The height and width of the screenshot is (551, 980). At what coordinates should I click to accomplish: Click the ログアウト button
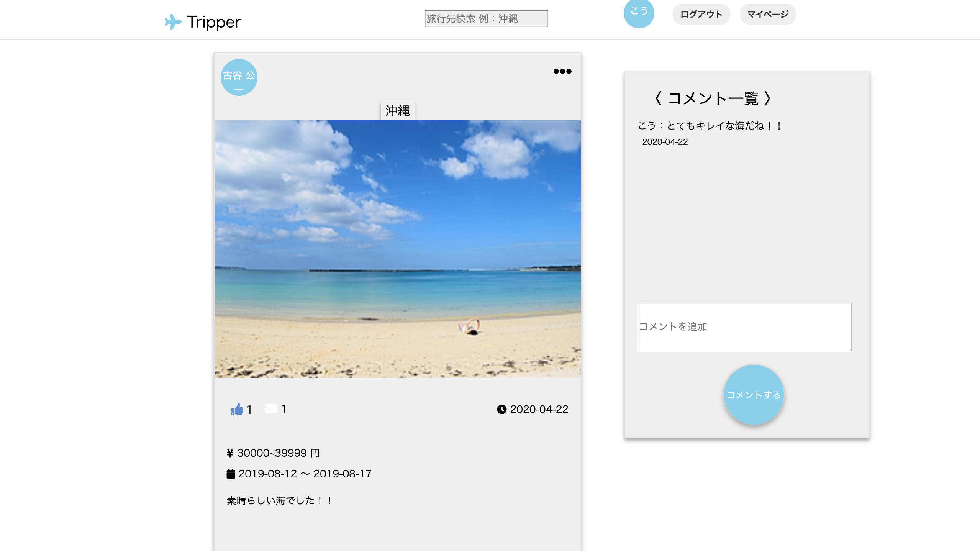pyautogui.click(x=701, y=15)
